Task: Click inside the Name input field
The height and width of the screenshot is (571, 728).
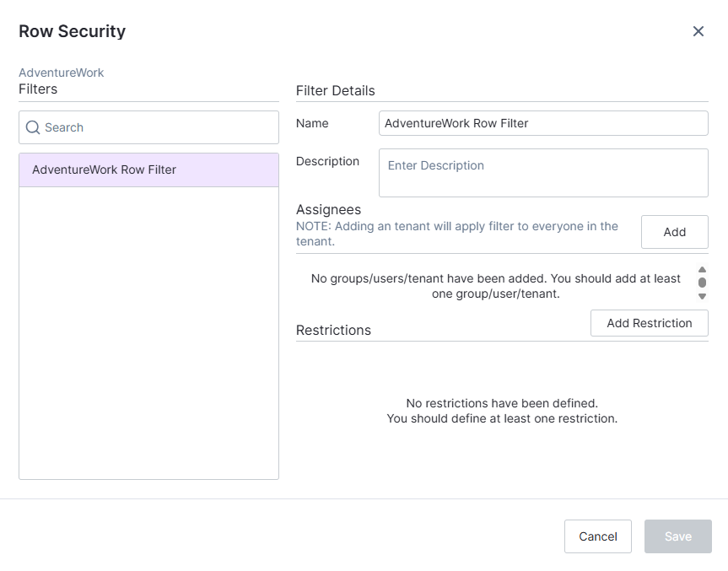Action: click(543, 123)
